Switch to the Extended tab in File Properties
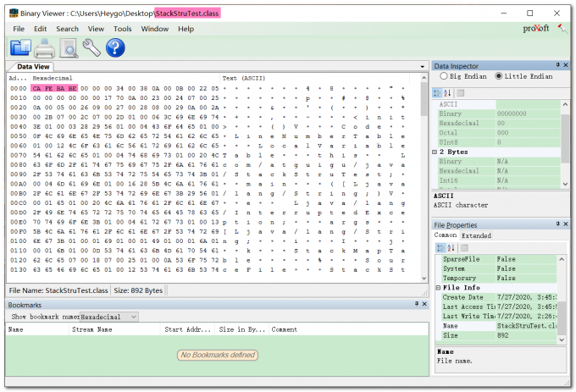The image size is (576, 392). point(474,235)
